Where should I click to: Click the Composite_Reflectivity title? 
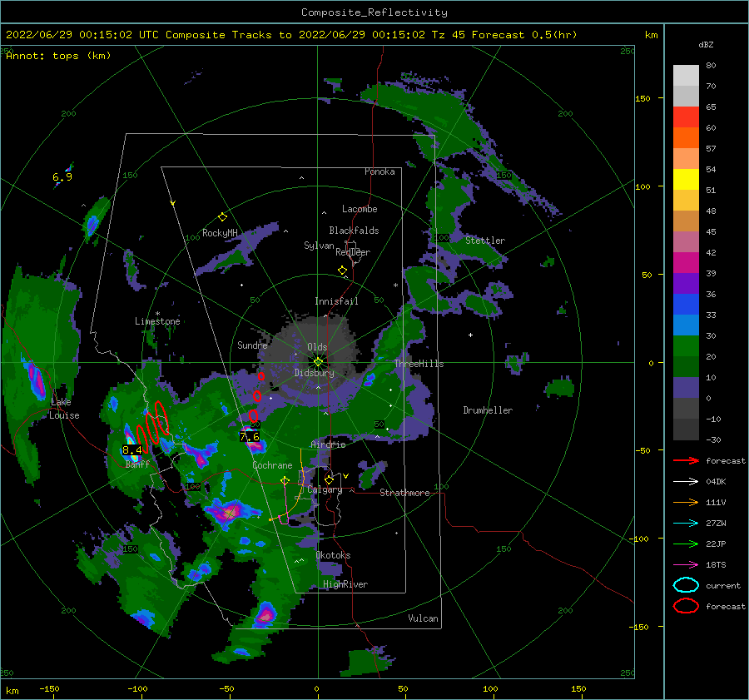[x=374, y=12]
